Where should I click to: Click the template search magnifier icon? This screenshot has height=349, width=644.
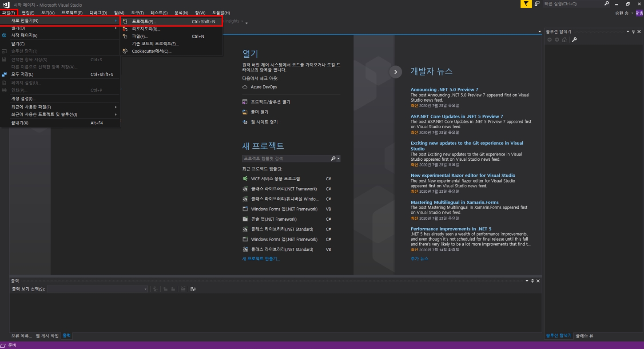click(x=333, y=159)
